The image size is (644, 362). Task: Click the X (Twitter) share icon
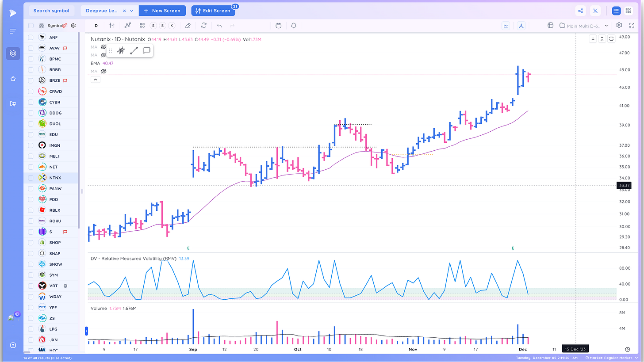pos(596,11)
